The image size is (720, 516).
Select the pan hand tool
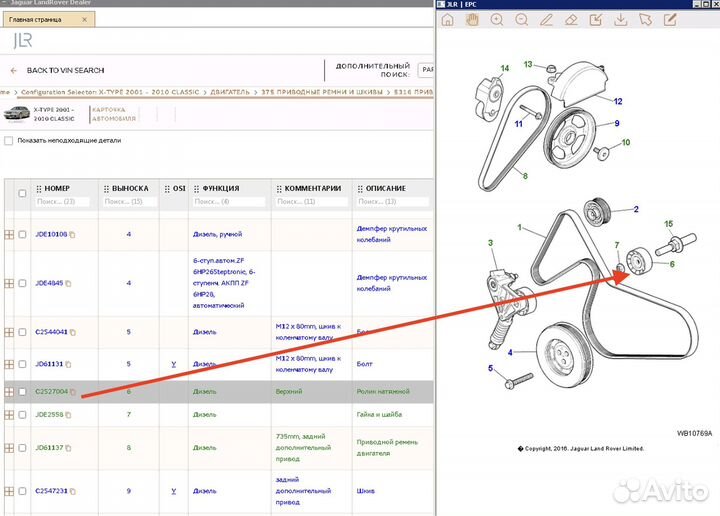(x=472, y=20)
